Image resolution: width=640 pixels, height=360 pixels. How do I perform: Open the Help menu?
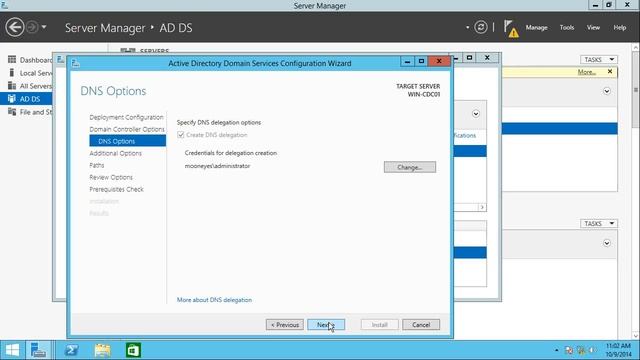620,27
